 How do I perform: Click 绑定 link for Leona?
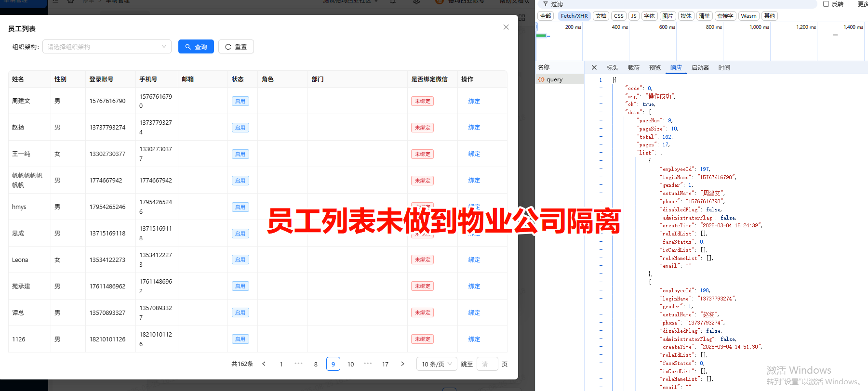point(474,260)
